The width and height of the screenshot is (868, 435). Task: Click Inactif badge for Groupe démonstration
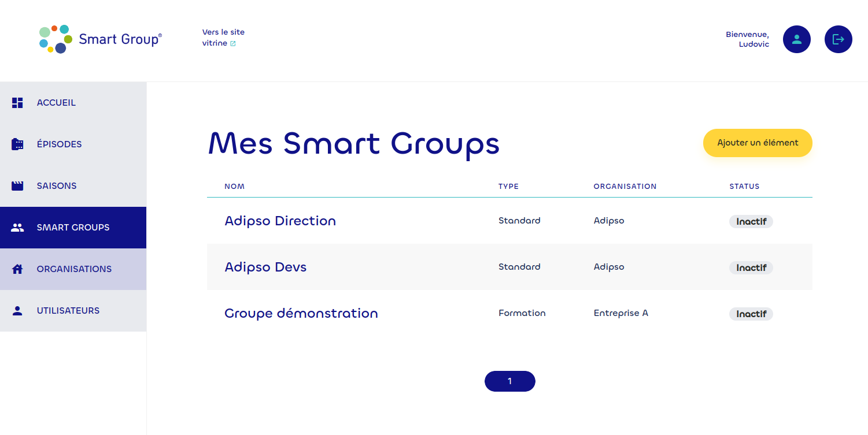[x=751, y=314]
